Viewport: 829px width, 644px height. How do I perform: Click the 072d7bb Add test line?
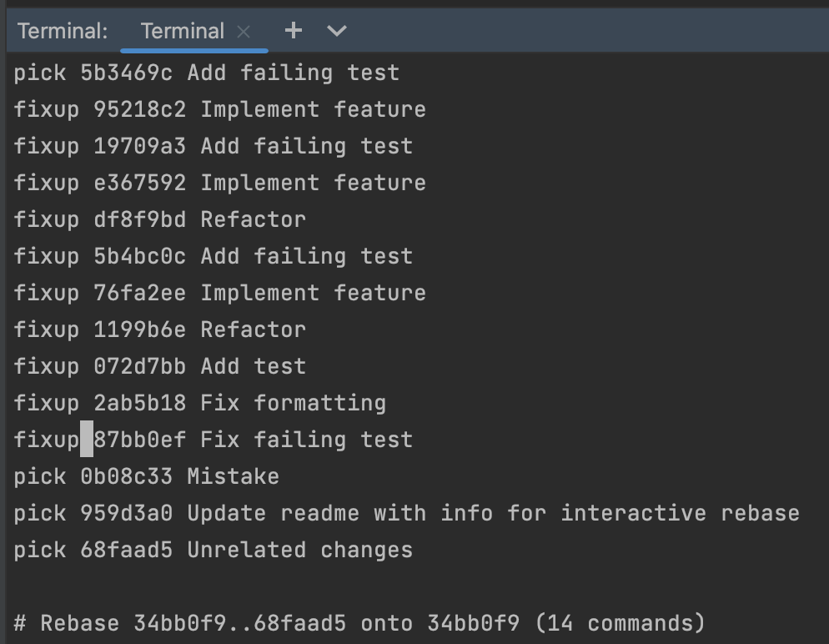tap(199, 366)
